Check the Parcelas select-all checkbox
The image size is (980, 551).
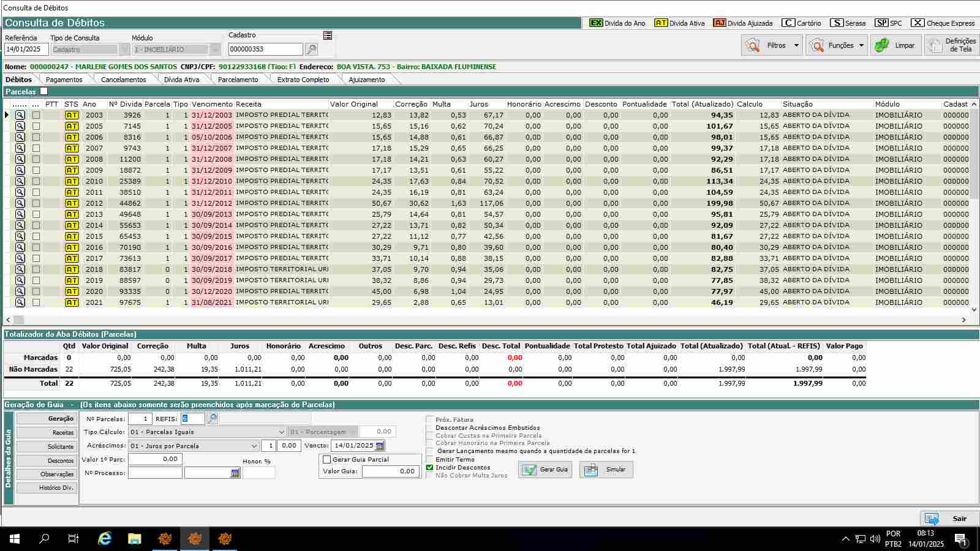click(x=43, y=91)
